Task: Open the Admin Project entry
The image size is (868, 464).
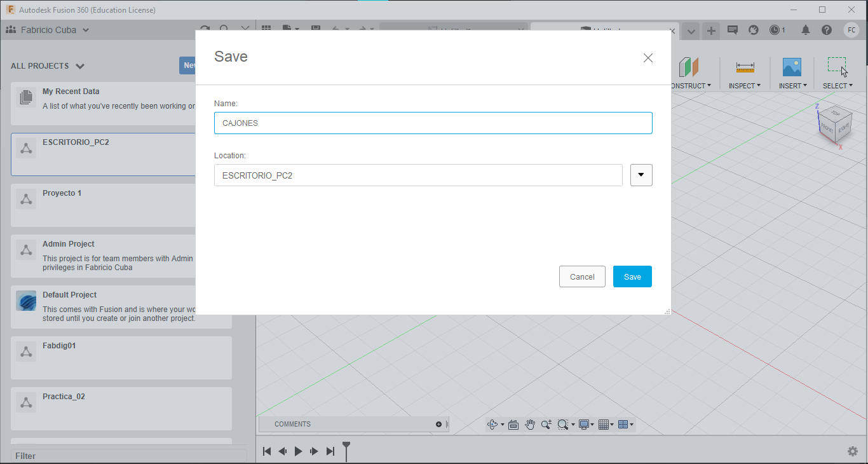Action: point(104,256)
